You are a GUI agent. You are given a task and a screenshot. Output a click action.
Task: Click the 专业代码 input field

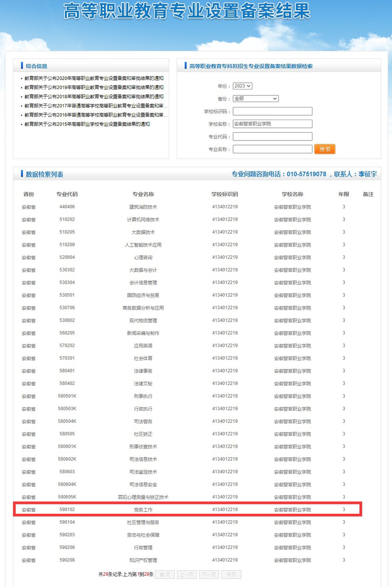tap(272, 136)
